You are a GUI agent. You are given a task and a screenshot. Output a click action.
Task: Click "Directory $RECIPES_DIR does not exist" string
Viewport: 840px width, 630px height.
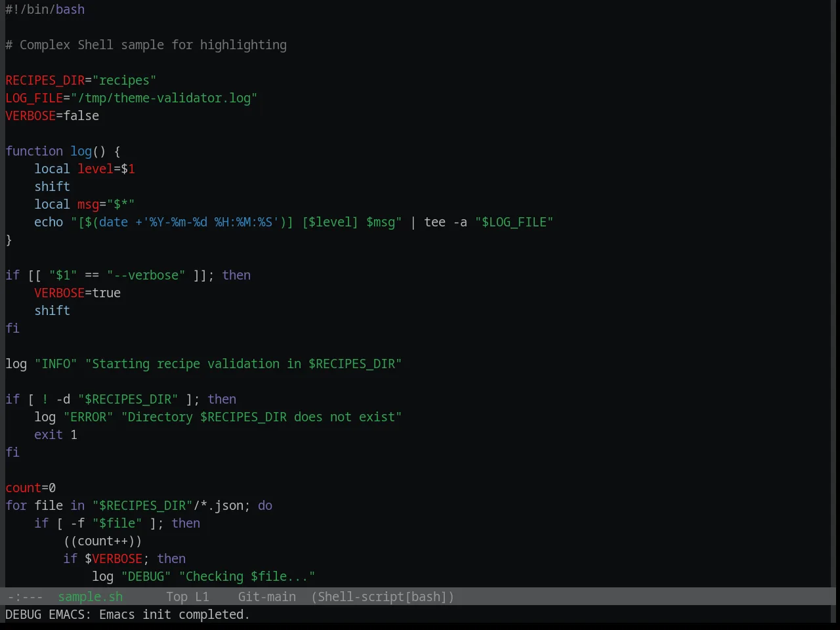tap(262, 417)
